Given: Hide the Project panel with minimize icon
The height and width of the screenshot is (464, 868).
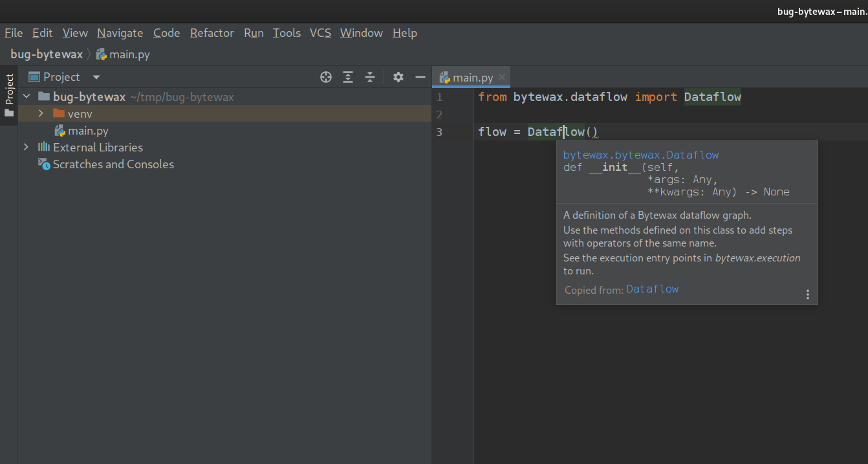Looking at the screenshot, I should [x=420, y=77].
